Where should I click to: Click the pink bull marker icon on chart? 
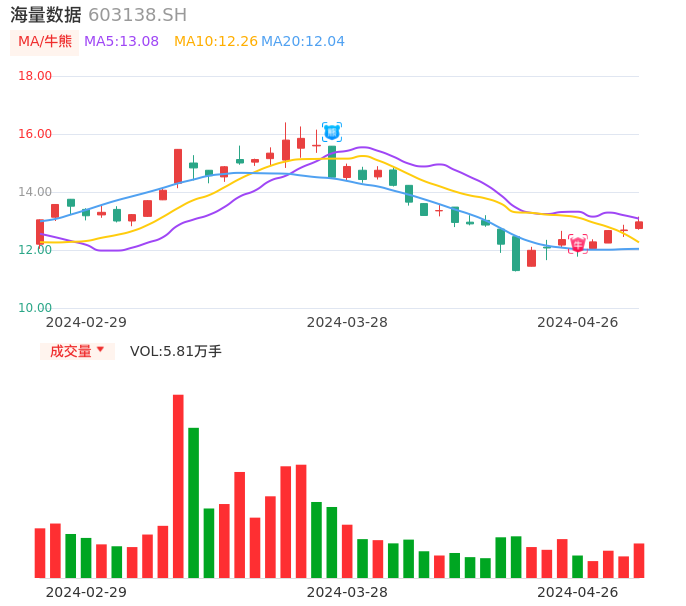[x=578, y=244]
